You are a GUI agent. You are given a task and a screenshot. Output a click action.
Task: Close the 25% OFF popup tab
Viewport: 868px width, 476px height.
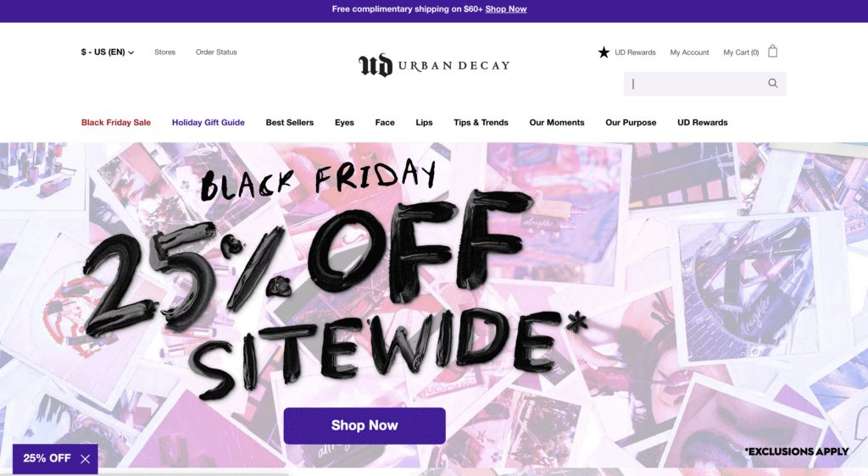click(86, 459)
